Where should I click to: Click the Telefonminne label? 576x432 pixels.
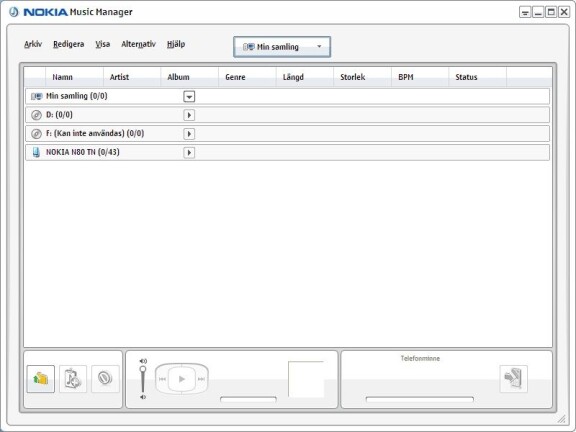[420, 359]
